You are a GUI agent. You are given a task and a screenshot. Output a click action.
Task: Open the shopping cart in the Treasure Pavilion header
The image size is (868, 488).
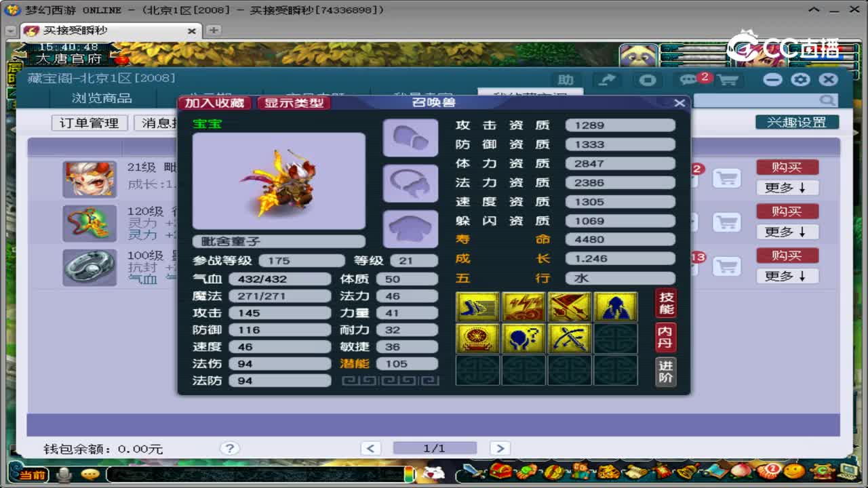pos(728,80)
